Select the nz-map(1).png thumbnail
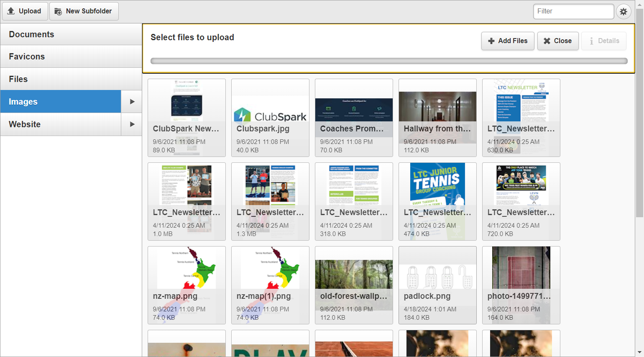Viewport: 644px width, 357px height. click(270, 285)
